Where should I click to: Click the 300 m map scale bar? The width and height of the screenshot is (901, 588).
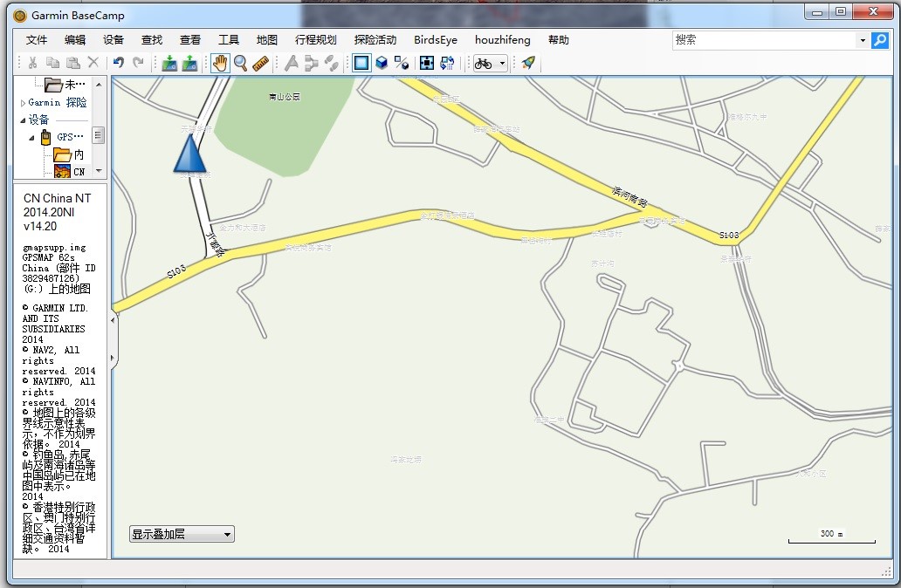(x=831, y=536)
